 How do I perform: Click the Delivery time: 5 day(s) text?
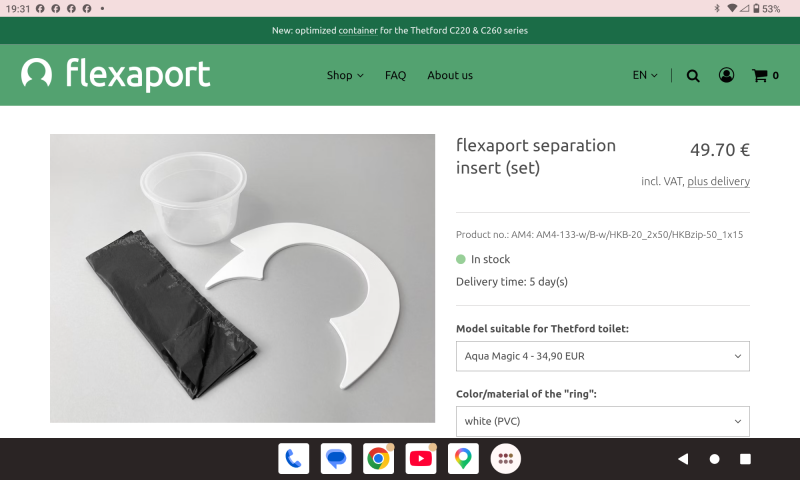512,282
